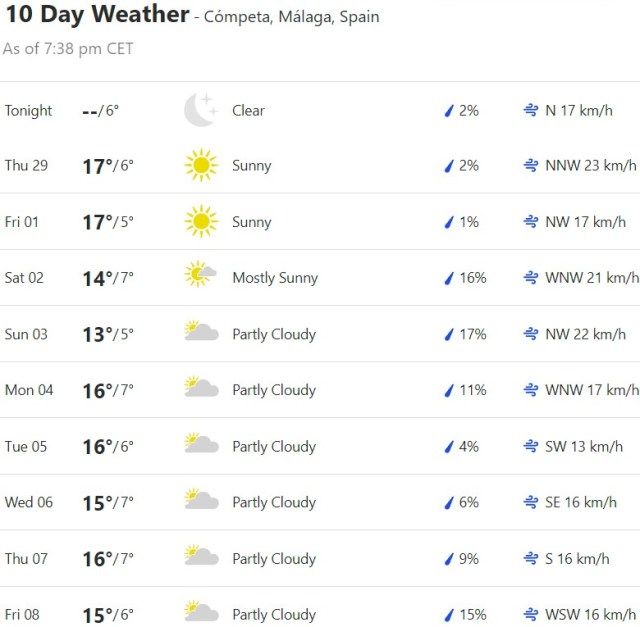
Task: Expand the Thu 07 forecast row
Action: click(26, 558)
